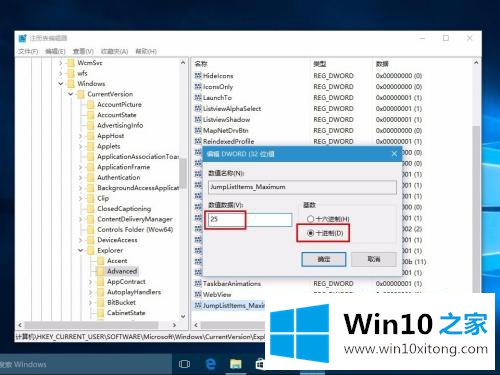Select the ListviewShadow value icon
The width and height of the screenshot is (500, 375).
point(198,119)
